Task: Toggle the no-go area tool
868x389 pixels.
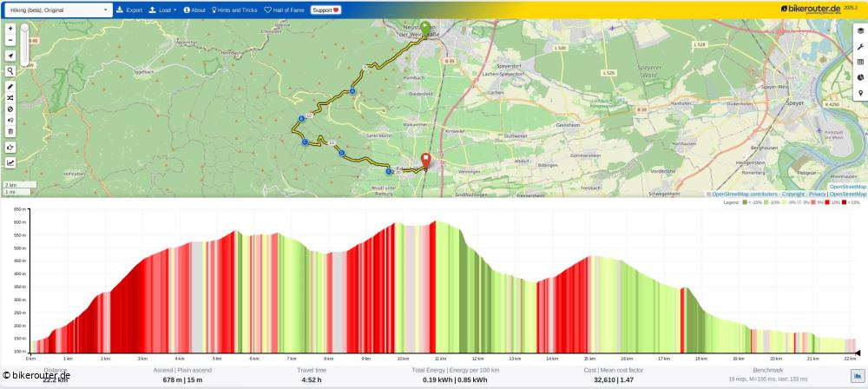Action: (x=10, y=109)
